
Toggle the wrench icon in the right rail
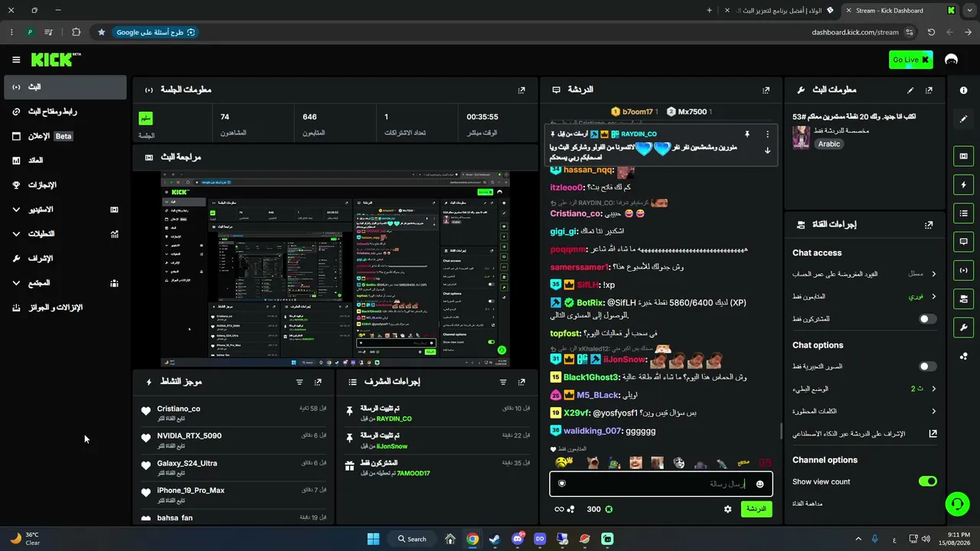963,328
